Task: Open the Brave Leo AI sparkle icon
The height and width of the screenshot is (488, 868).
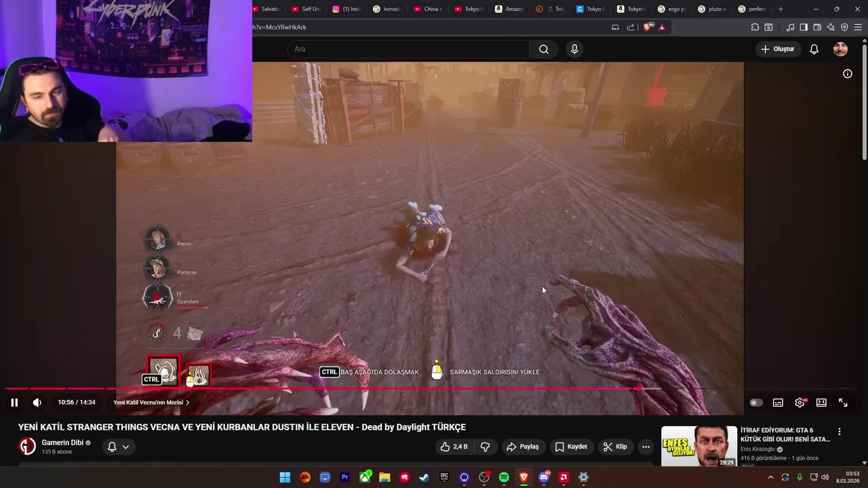Action: point(831,27)
